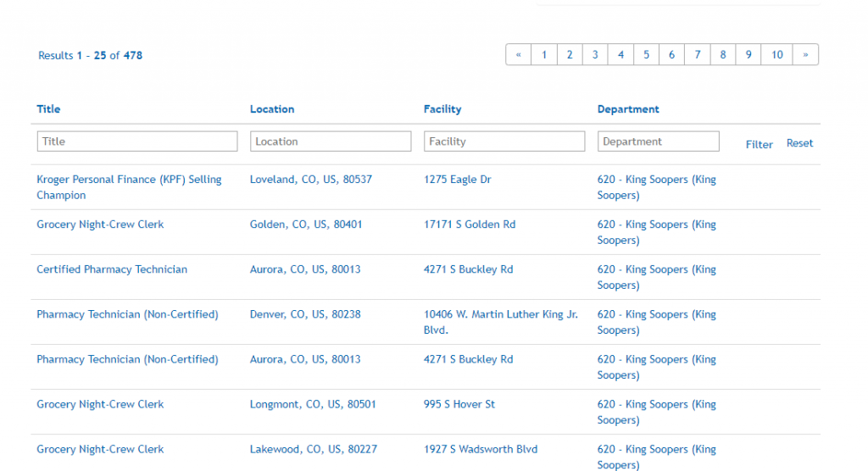Screen dimensions: 868x471
Task: Click location Denver, CO, US, 80238
Action: tap(305, 314)
